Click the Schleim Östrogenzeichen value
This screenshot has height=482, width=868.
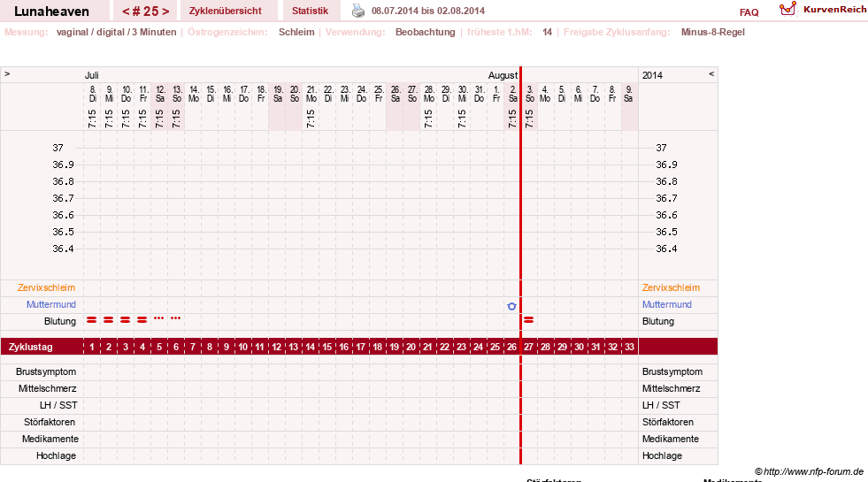[296, 32]
